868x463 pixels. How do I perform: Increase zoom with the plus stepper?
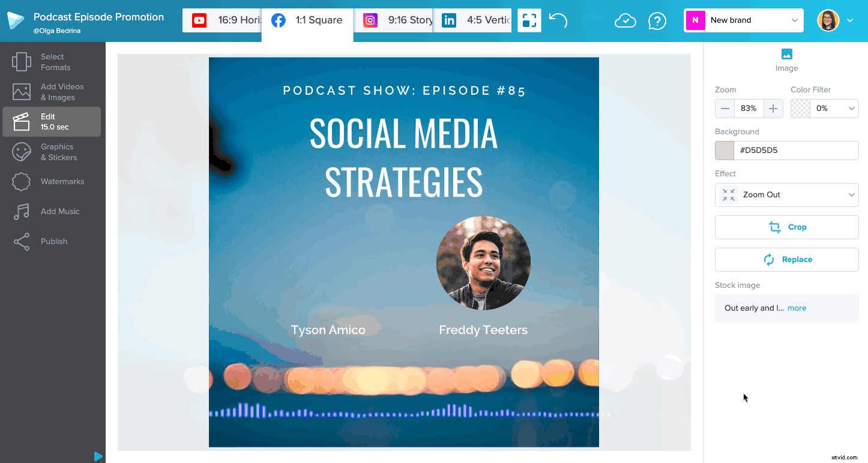(x=773, y=108)
